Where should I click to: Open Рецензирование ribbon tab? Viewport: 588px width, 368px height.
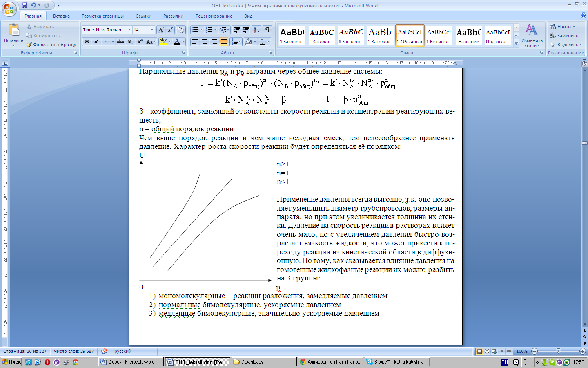pyautogui.click(x=214, y=16)
